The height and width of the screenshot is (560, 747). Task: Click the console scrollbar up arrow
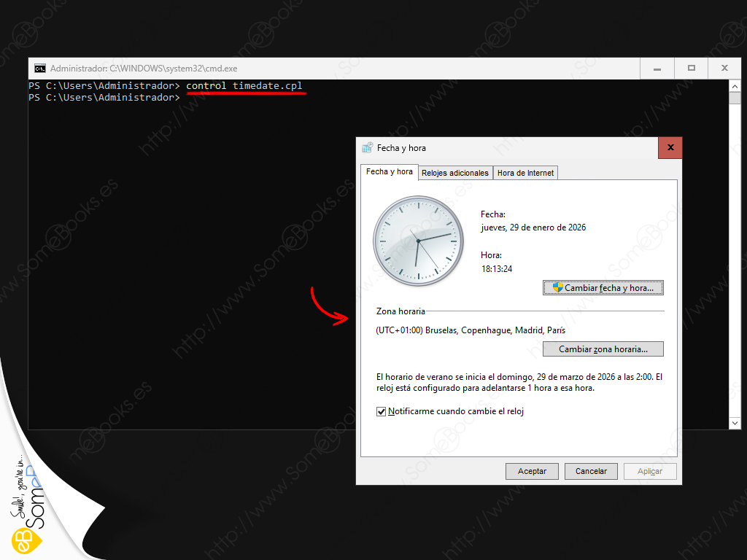click(735, 86)
